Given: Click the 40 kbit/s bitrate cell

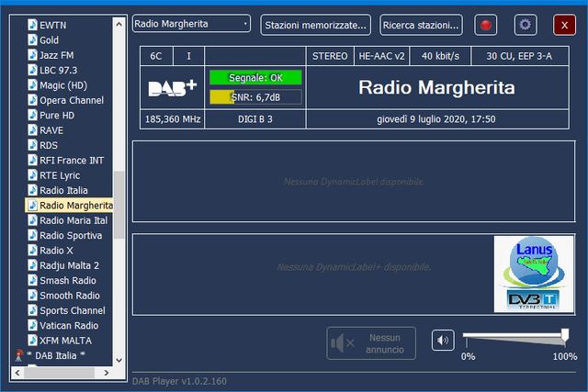Looking at the screenshot, I should (x=440, y=56).
